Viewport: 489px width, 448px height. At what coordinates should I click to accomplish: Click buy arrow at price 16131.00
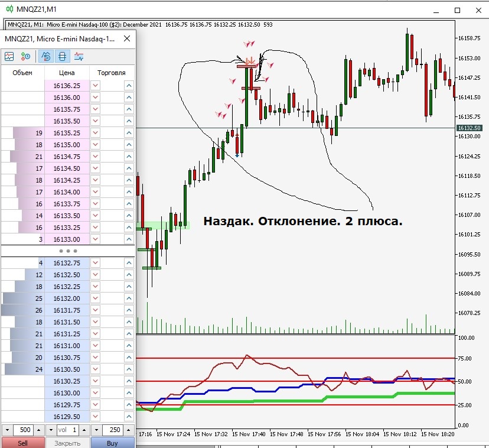[129, 346]
